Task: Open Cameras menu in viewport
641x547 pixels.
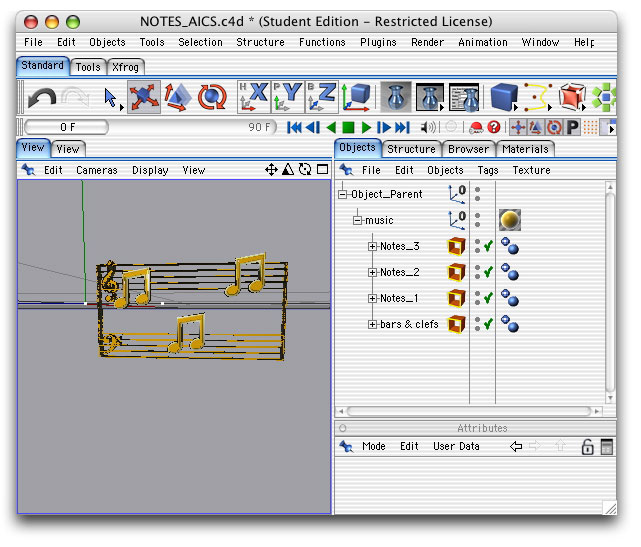Action: (97, 170)
